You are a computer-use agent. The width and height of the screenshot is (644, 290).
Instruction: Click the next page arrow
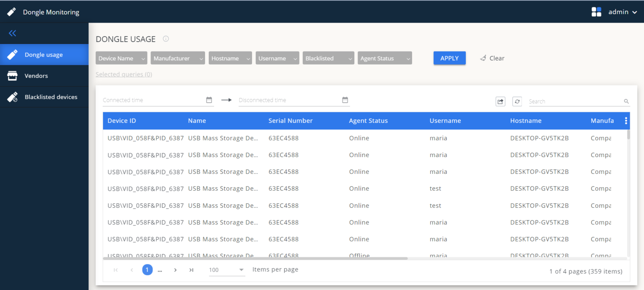(175, 270)
